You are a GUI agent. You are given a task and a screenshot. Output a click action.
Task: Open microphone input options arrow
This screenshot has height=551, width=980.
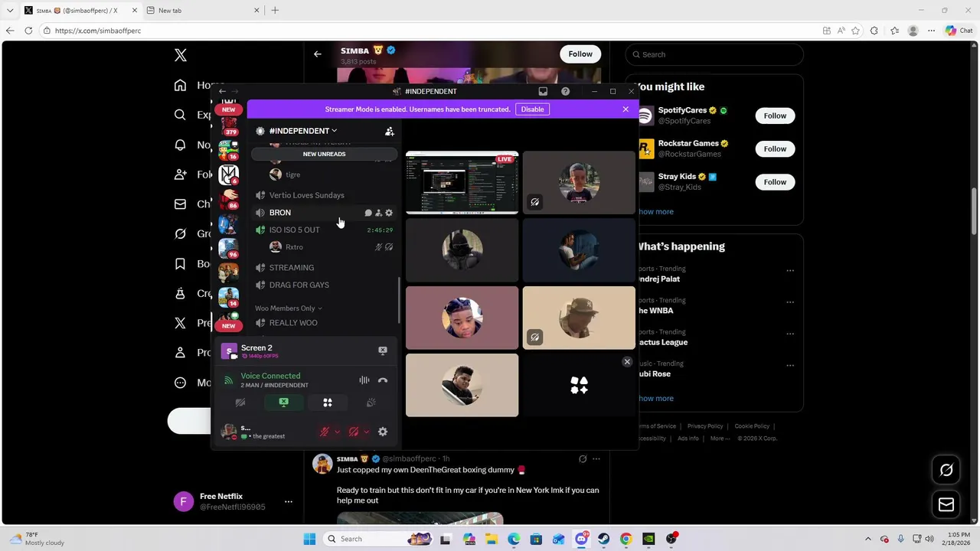coord(337,432)
